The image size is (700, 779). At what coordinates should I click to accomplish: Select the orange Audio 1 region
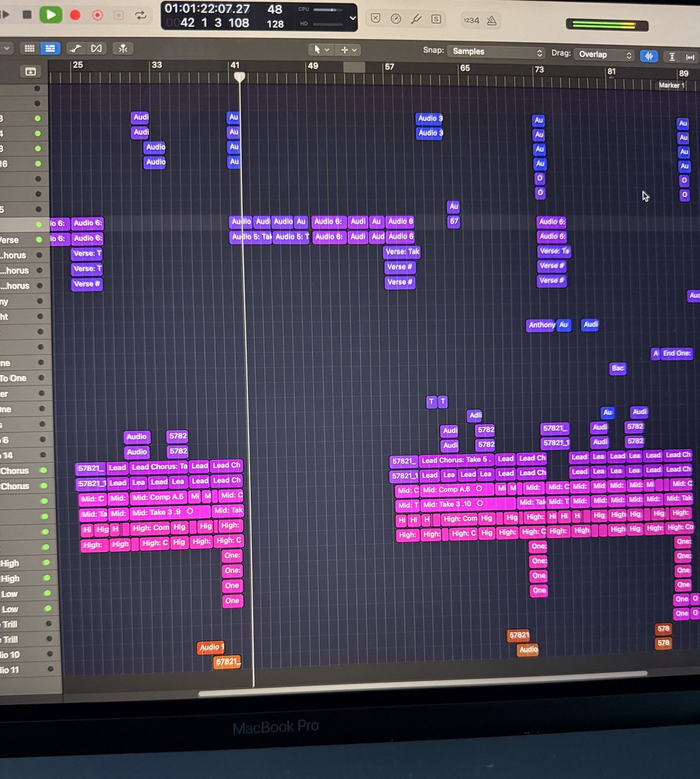(211, 647)
